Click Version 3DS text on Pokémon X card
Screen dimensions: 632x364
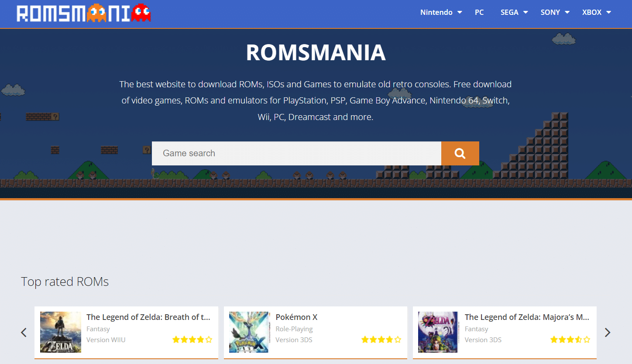tap(294, 340)
